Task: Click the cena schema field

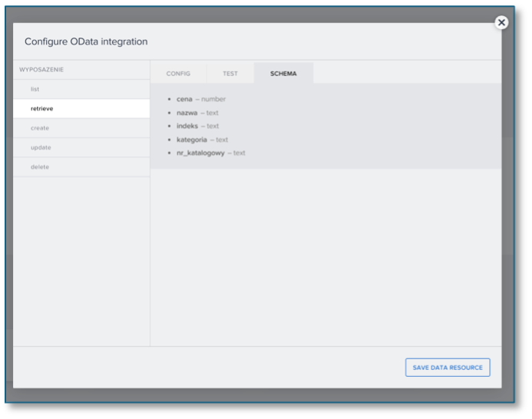Action: point(184,99)
